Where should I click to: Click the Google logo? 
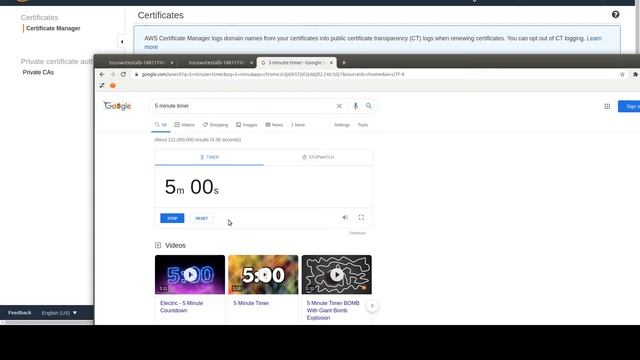(117, 106)
